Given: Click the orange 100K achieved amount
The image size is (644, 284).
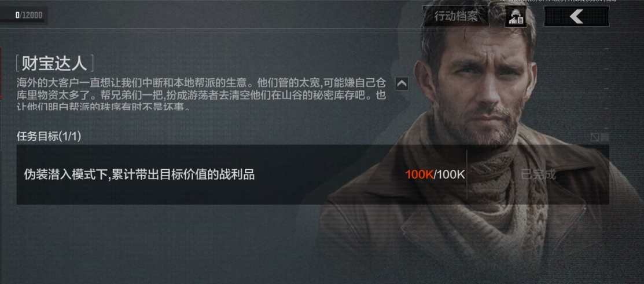Looking at the screenshot, I should point(419,174).
